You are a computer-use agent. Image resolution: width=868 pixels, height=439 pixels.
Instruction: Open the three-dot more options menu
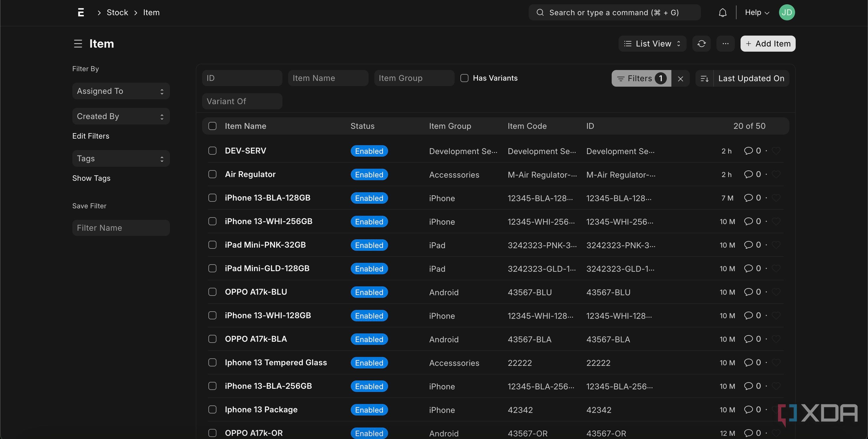[x=725, y=44]
